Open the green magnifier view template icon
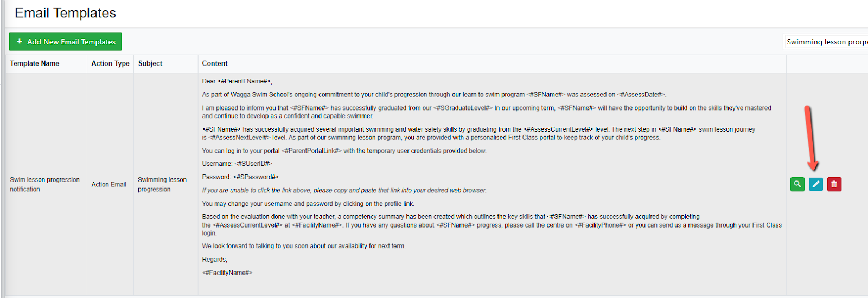Image resolution: width=868 pixels, height=298 pixels. point(797,184)
